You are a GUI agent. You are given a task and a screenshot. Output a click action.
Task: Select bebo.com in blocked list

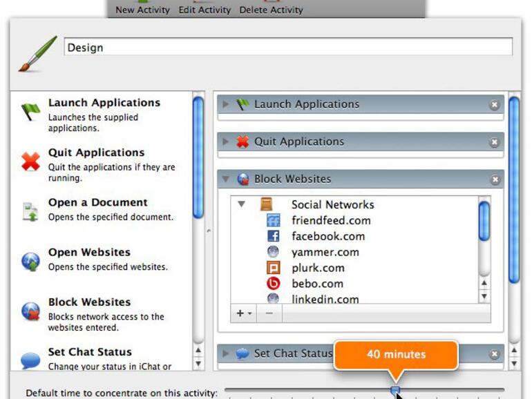click(x=354, y=284)
